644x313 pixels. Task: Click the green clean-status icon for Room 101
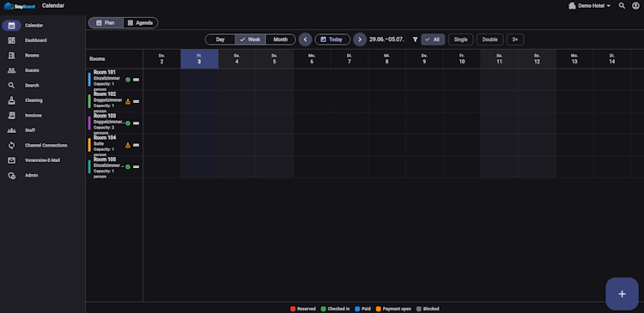point(128,80)
